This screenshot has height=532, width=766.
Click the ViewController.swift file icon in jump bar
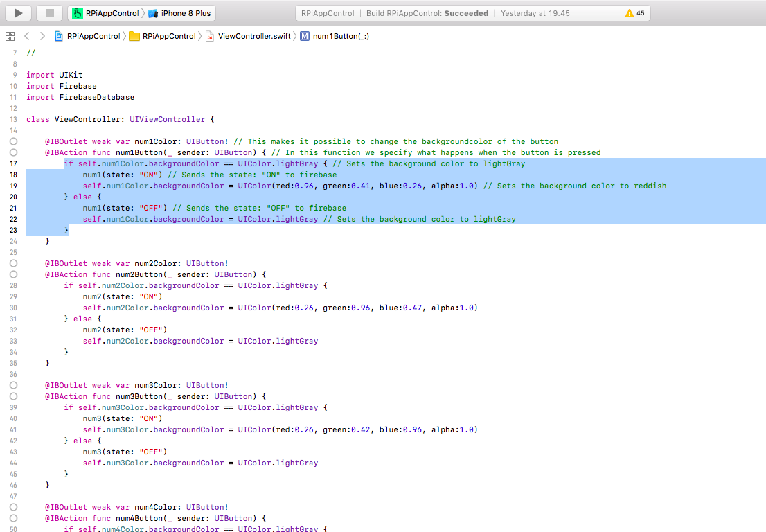pyautogui.click(x=210, y=36)
